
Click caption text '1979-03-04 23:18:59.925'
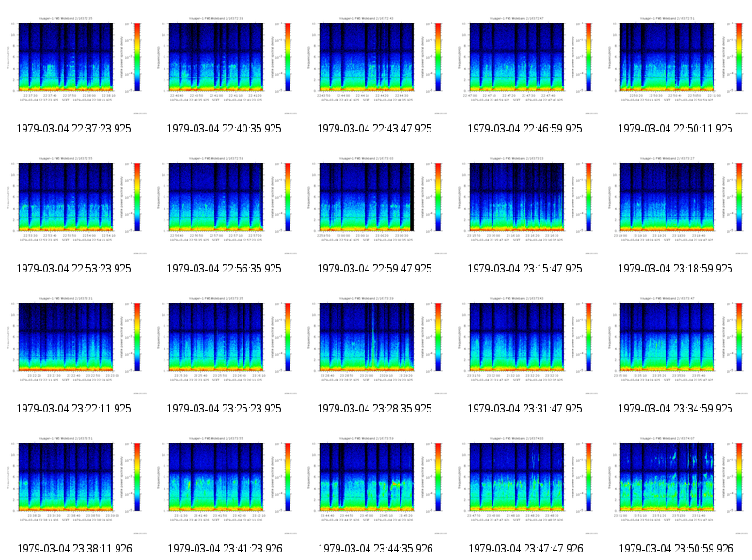(x=676, y=269)
